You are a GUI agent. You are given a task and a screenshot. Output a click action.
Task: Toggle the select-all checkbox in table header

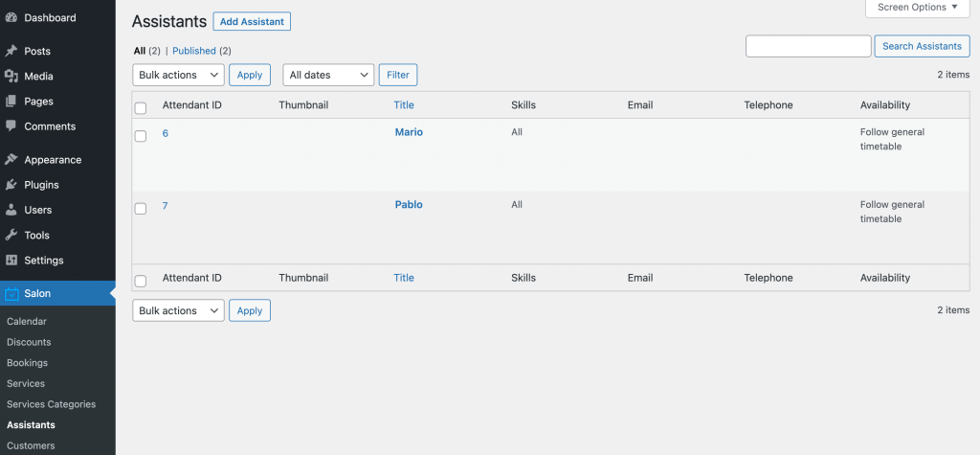[x=141, y=108]
